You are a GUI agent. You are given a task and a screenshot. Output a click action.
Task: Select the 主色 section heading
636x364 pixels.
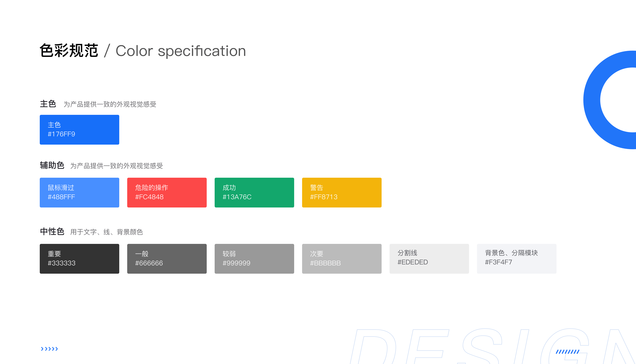pos(48,104)
